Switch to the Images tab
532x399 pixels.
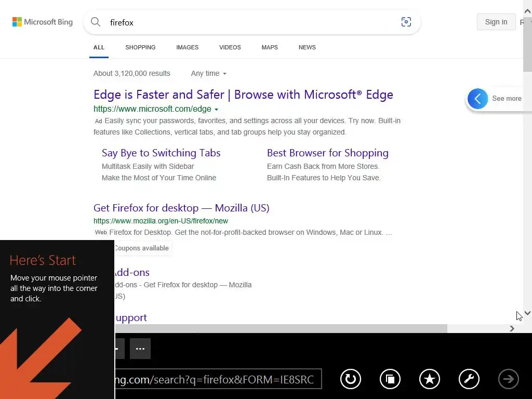click(187, 47)
